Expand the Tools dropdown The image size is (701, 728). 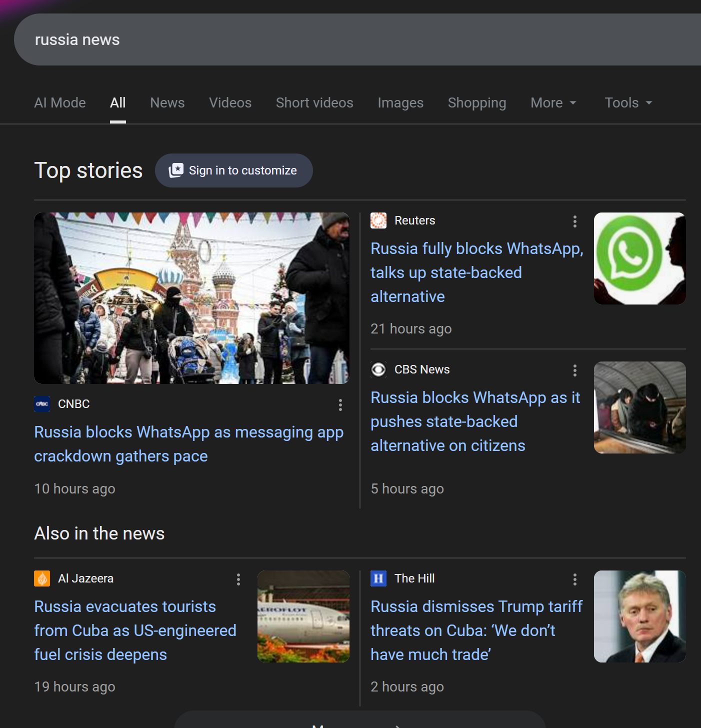coord(628,103)
